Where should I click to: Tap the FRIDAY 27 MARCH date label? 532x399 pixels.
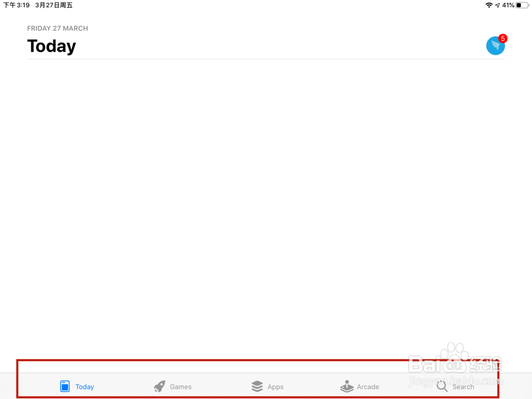click(57, 28)
